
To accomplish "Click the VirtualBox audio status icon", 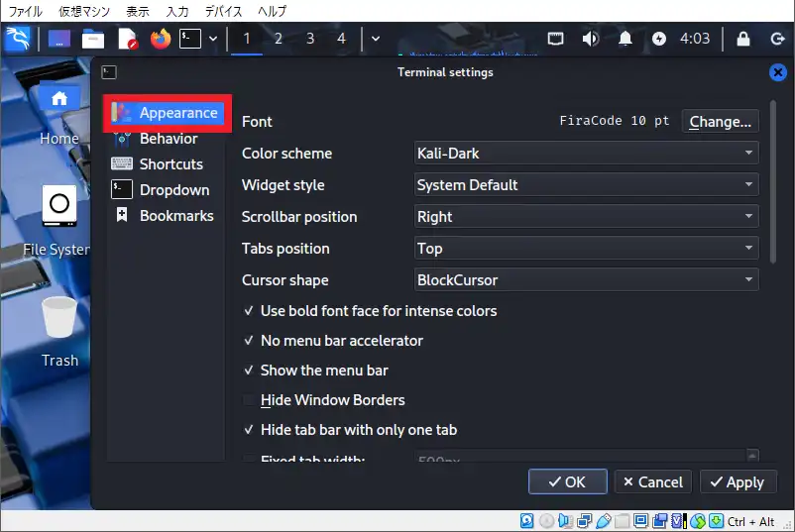I will coord(565,521).
